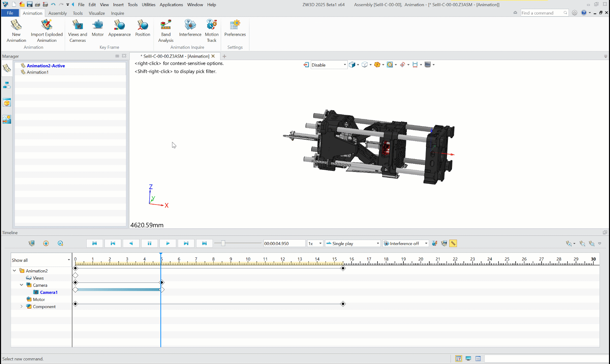Open shaded cube display dropdown arrow
The height and width of the screenshot is (364, 610).
coord(358,65)
